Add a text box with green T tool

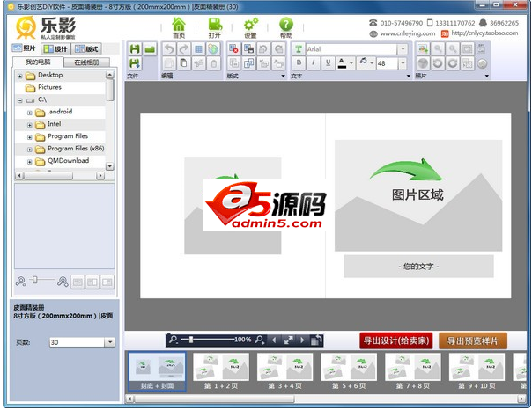tap(299, 49)
